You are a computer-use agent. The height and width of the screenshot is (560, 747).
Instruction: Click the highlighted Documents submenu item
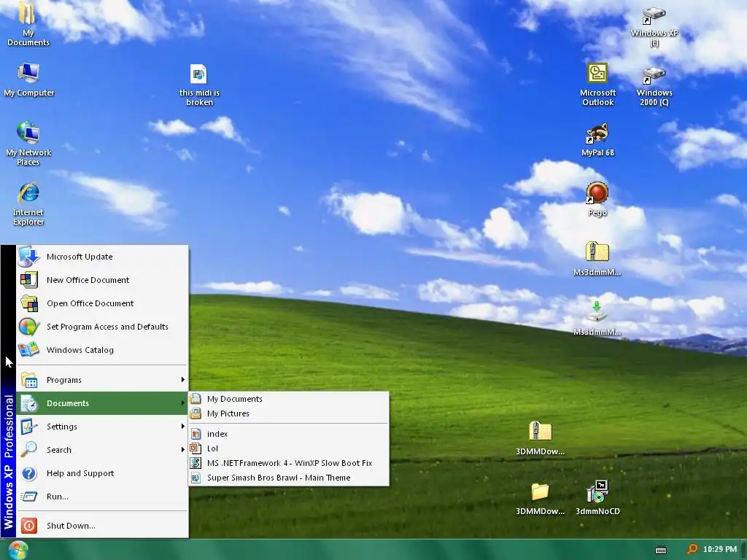pos(102,403)
